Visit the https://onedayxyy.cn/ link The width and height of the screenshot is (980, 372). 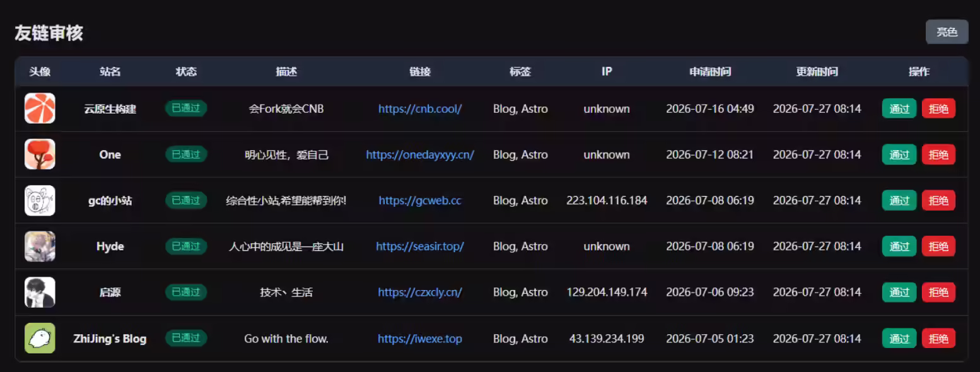[x=420, y=154]
